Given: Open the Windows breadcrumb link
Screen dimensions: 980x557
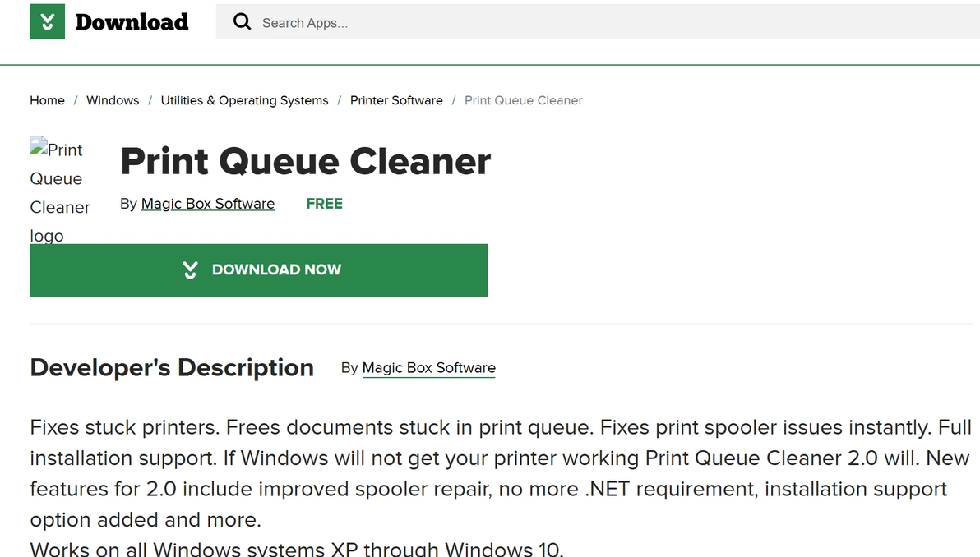Looking at the screenshot, I should 113,100.
